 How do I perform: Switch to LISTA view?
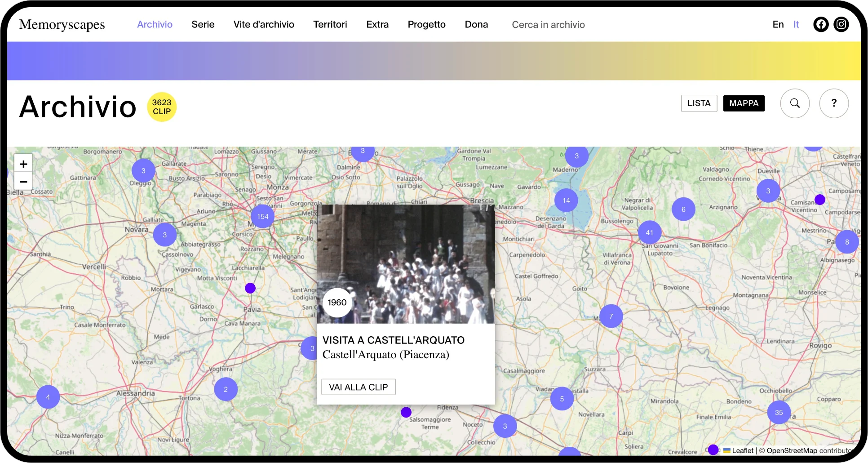tap(699, 103)
